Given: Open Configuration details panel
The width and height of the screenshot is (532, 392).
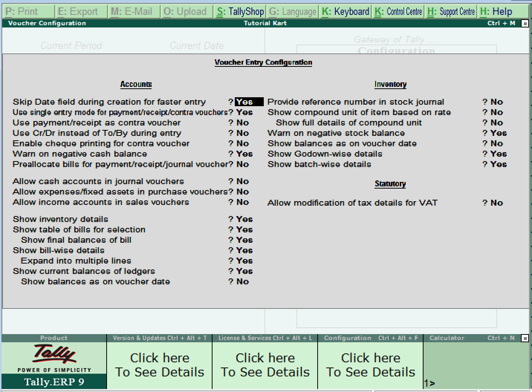Looking at the screenshot, I should pos(370,365).
